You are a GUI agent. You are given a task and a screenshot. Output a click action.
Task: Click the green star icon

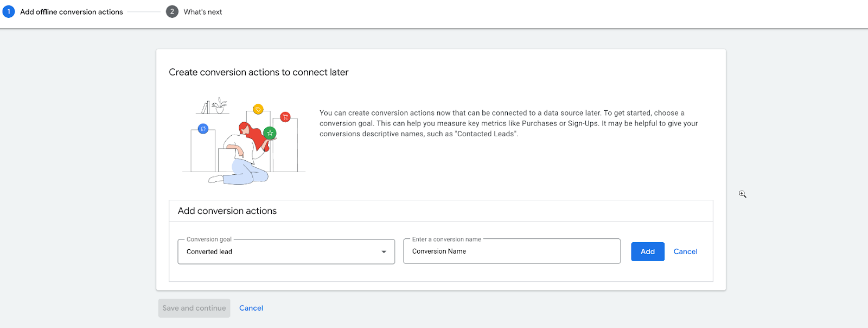(x=270, y=133)
